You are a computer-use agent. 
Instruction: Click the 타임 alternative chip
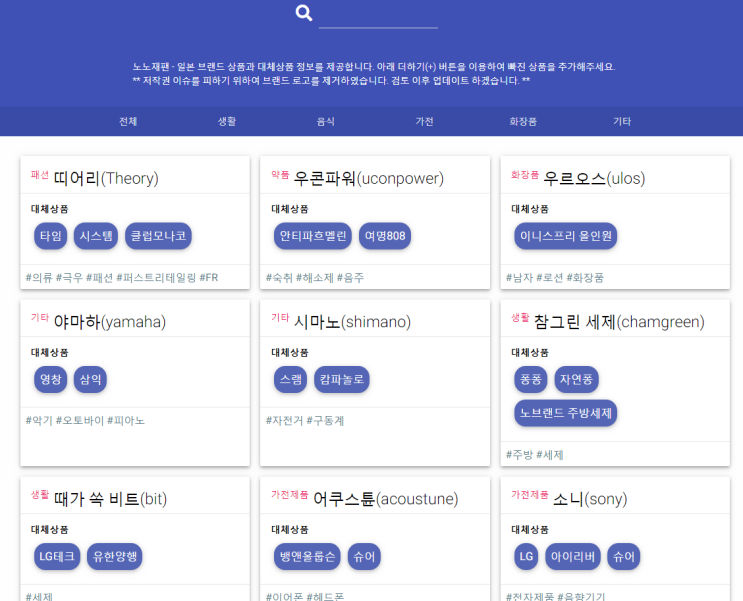click(51, 236)
